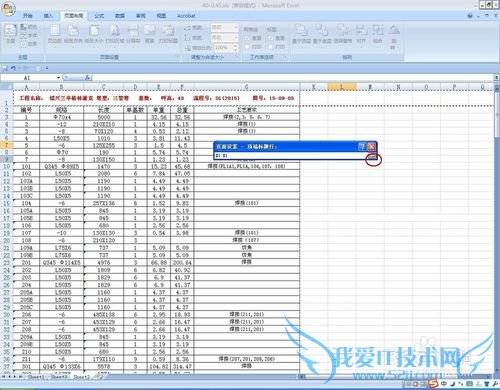Open the Sheet3 worksheet tab
The image size is (500, 390).
point(59,377)
